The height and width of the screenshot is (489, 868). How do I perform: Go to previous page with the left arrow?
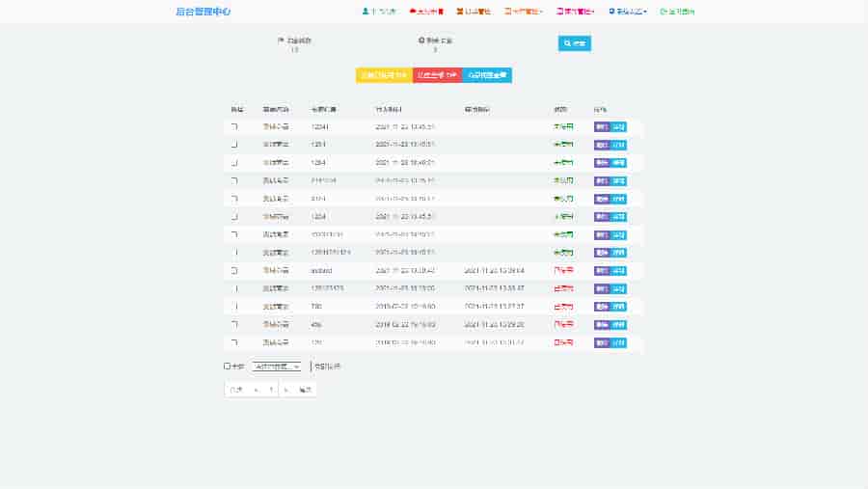(x=256, y=390)
